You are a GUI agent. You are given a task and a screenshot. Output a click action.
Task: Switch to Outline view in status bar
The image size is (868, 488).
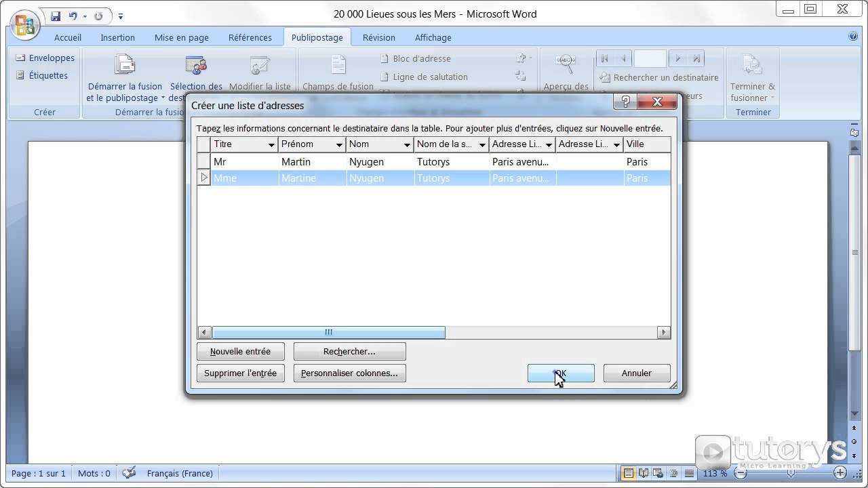click(673, 473)
